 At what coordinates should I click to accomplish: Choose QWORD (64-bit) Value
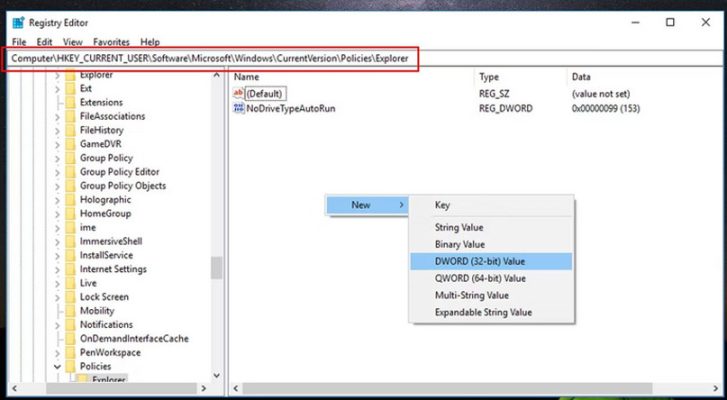(491, 279)
